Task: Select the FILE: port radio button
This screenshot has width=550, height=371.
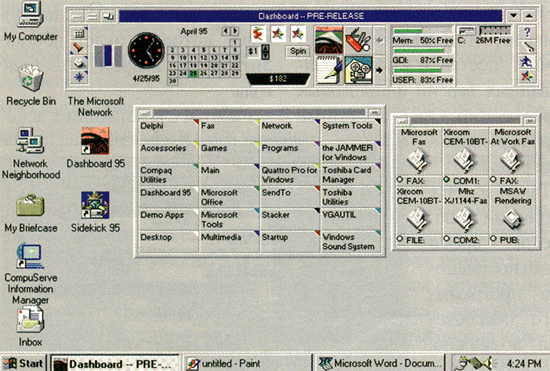Action: [400, 239]
